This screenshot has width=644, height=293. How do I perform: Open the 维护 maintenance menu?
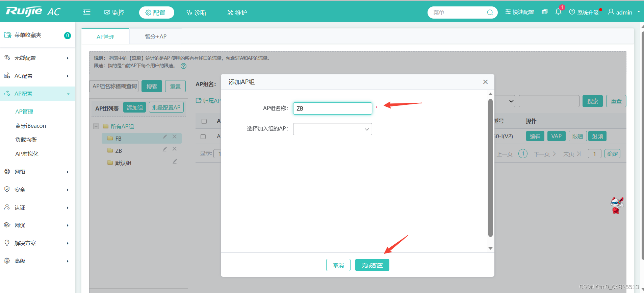[x=237, y=13]
